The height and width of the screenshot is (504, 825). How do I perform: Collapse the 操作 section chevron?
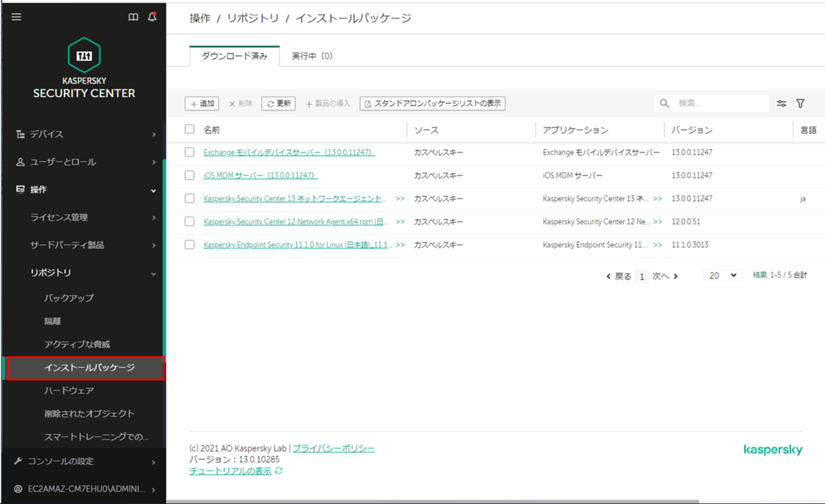coord(154,190)
